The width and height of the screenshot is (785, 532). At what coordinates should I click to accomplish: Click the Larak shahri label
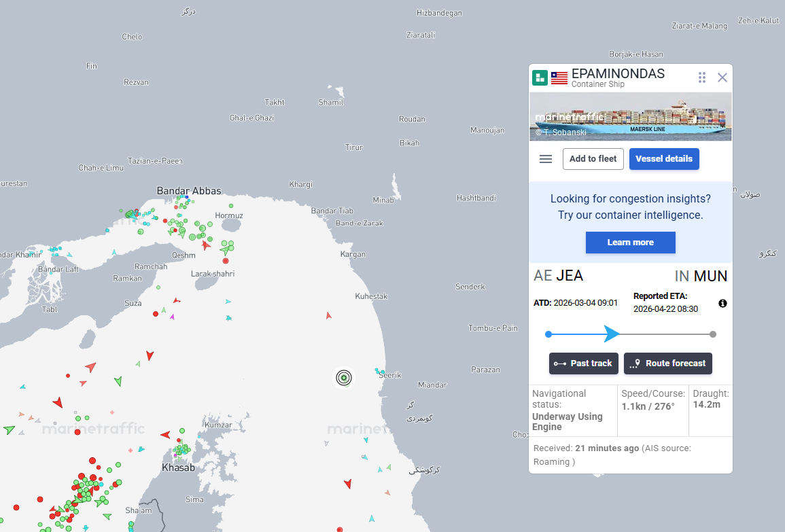[x=213, y=274]
